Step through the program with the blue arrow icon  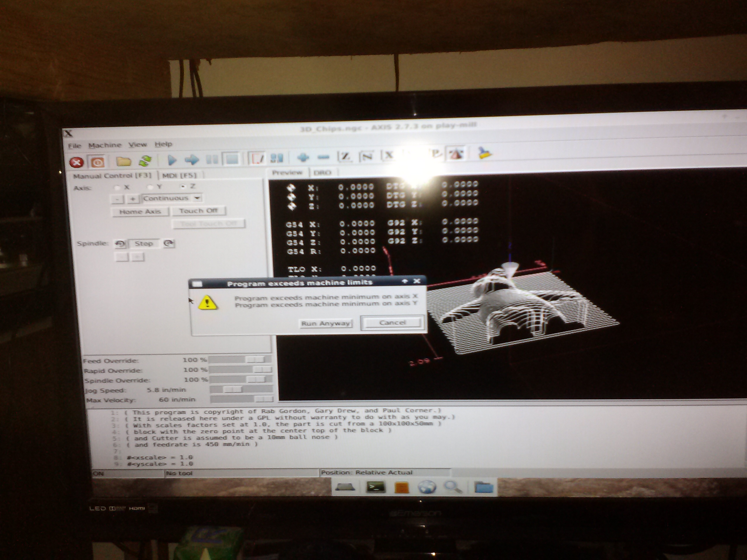(x=192, y=159)
